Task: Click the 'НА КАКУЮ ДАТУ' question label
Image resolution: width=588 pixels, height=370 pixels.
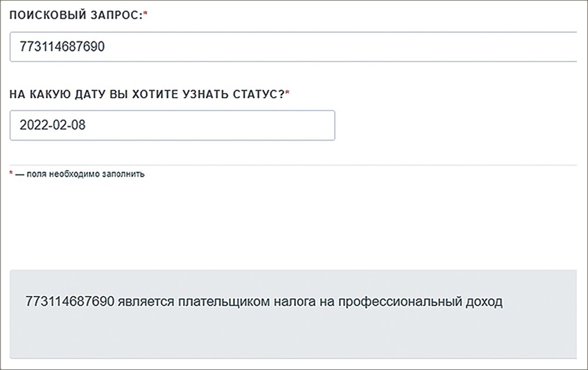Action: click(147, 94)
